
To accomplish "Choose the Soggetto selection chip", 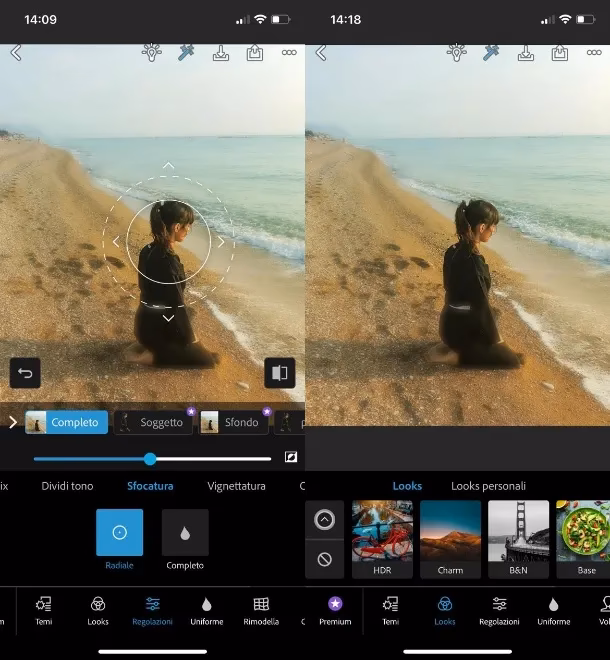I will pos(153,422).
